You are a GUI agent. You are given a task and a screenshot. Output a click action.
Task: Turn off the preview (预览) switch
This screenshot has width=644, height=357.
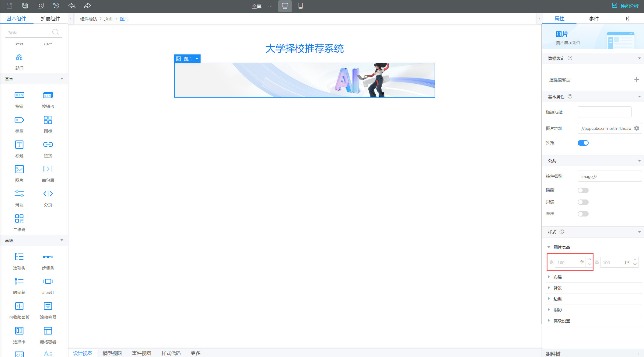[x=583, y=143]
